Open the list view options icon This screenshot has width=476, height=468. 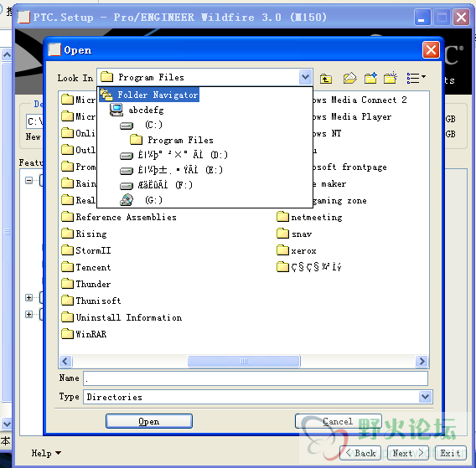(416, 78)
